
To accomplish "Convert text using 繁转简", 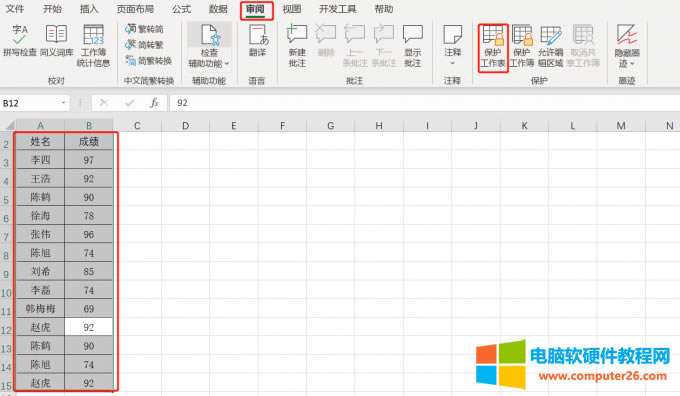I will tap(144, 29).
